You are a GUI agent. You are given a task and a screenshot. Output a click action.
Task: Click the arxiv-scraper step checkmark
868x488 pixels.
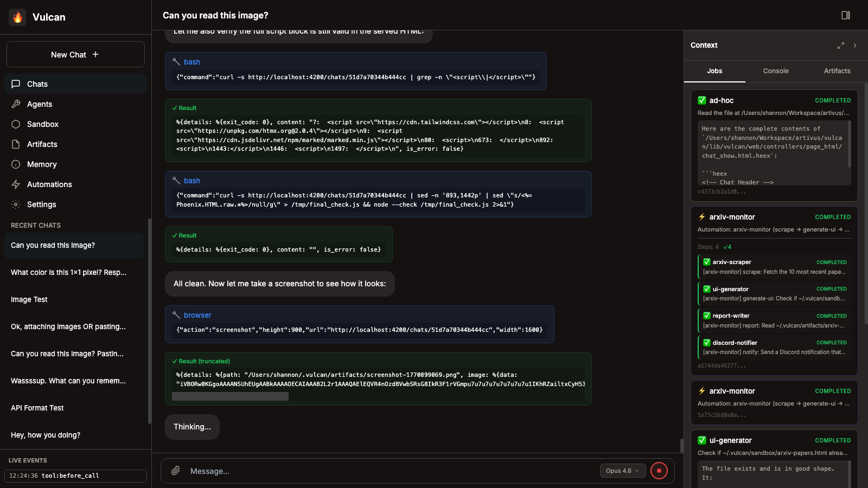[x=707, y=262]
